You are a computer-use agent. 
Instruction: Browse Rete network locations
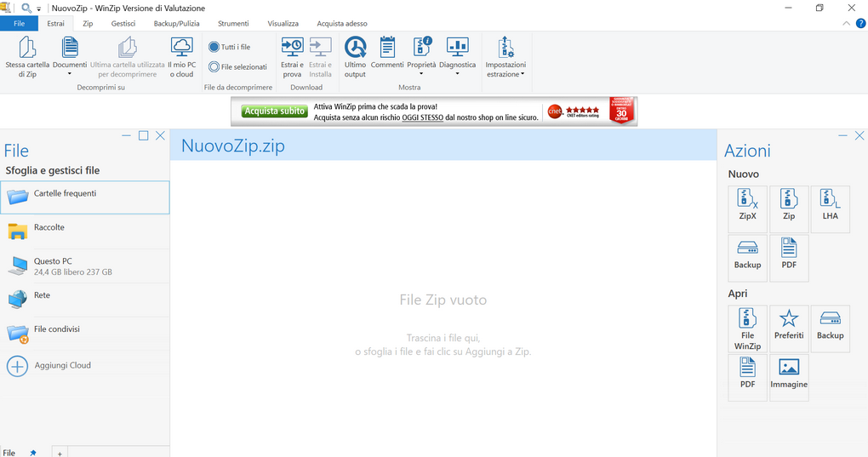tap(85, 300)
